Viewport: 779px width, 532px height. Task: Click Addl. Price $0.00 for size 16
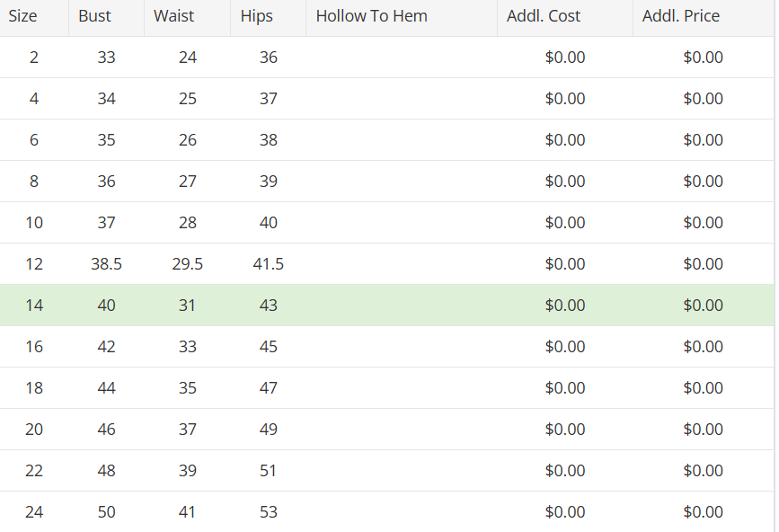pyautogui.click(x=703, y=347)
